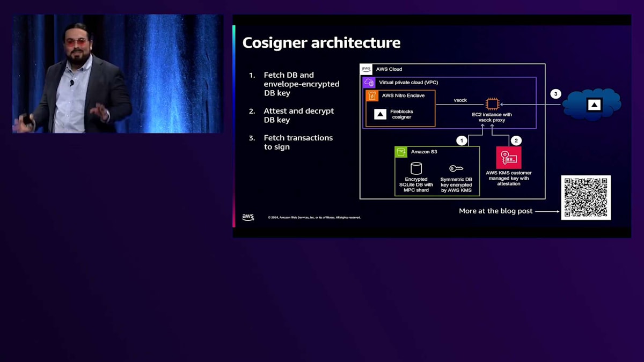Click 'AWS KMS customer managed key with attestation' caption
This screenshot has width=644, height=362.
(x=509, y=179)
